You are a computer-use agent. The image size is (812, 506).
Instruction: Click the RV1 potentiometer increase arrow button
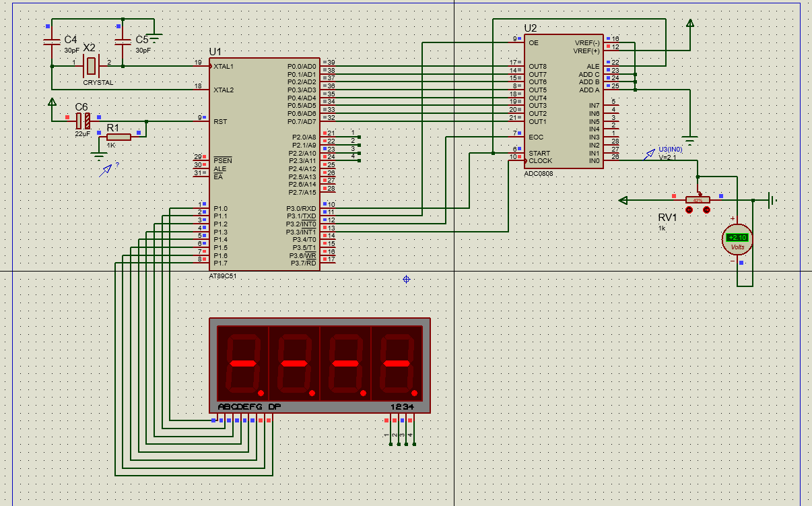706,210
